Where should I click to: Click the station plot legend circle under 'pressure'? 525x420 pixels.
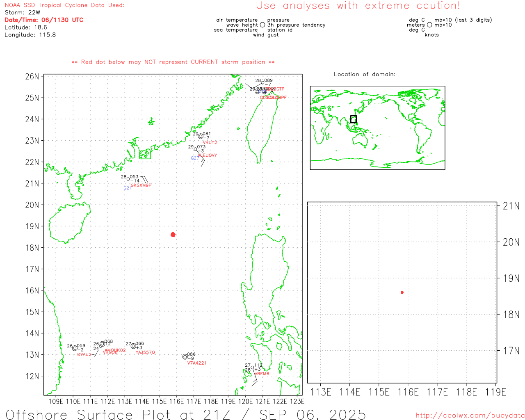tap(262, 25)
